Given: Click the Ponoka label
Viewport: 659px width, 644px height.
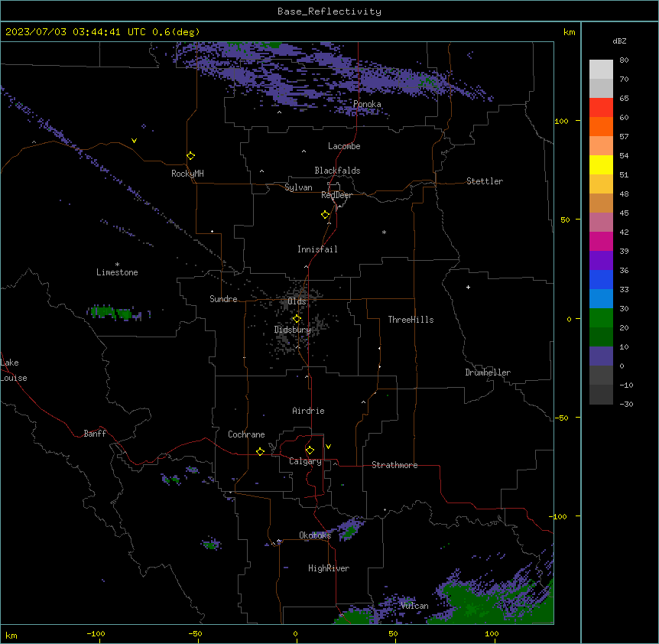Looking at the screenshot, I should [367, 104].
